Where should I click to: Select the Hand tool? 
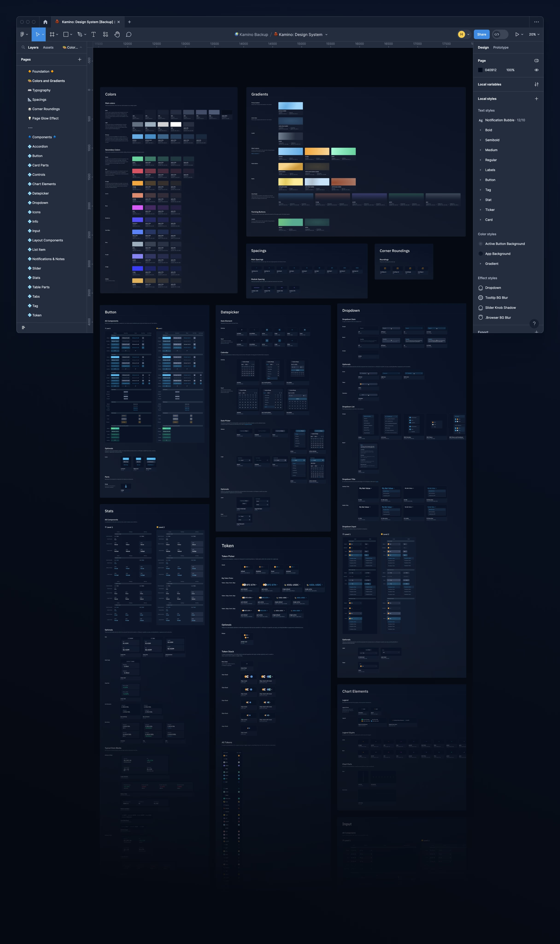[117, 34]
